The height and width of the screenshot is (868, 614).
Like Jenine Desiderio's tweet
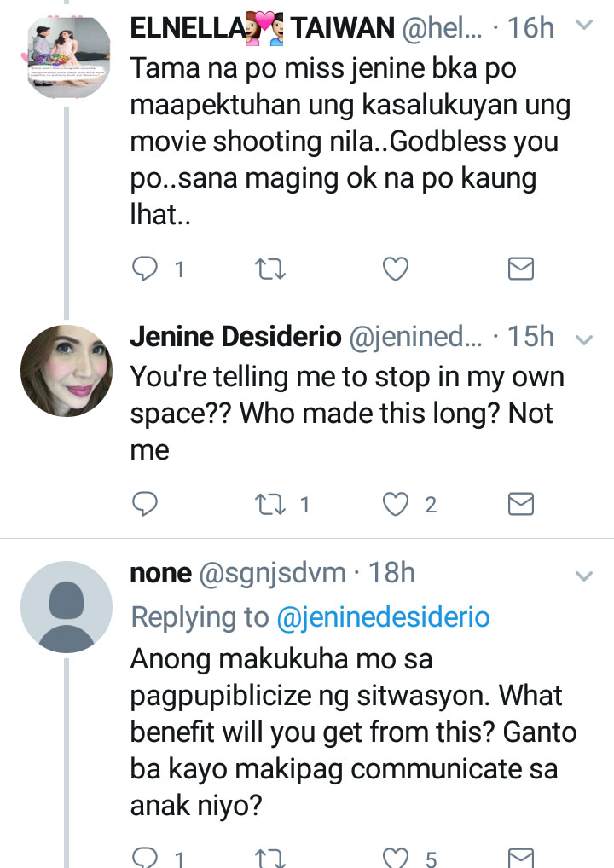point(395,504)
